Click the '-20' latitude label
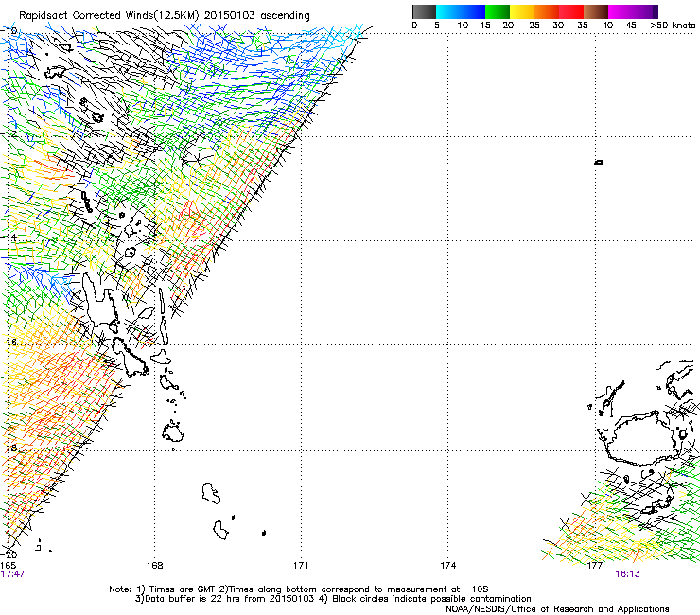 [x=9, y=554]
